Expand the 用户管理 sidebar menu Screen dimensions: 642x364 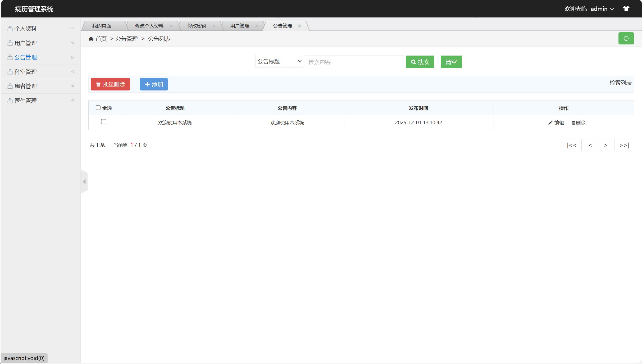pos(25,43)
